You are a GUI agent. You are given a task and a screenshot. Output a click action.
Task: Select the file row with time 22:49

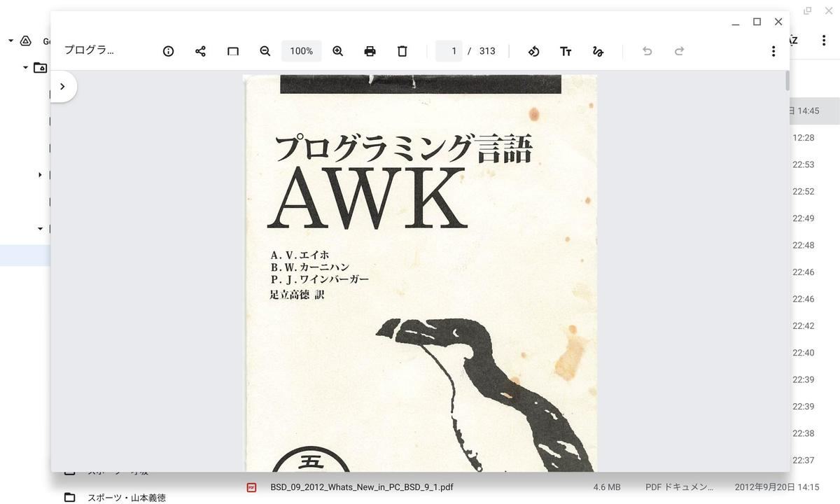815,218
